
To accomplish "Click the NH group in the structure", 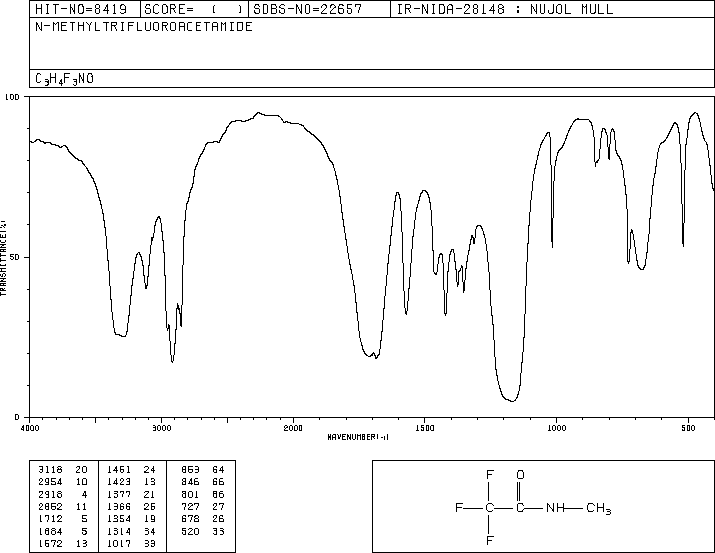I will [555, 508].
